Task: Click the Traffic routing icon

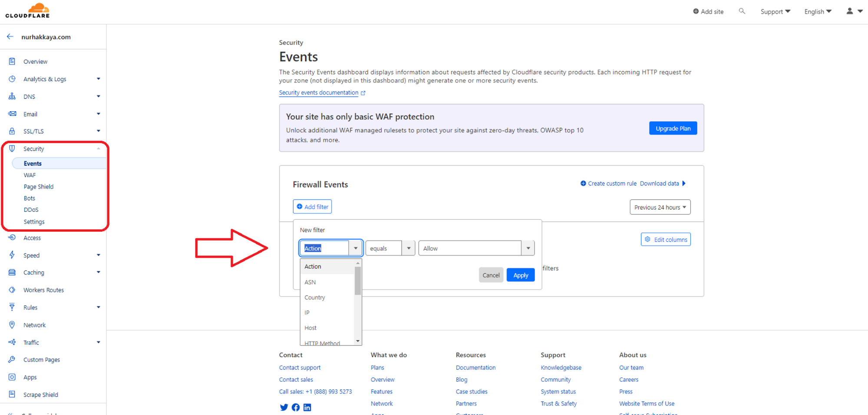Action: coord(12,342)
